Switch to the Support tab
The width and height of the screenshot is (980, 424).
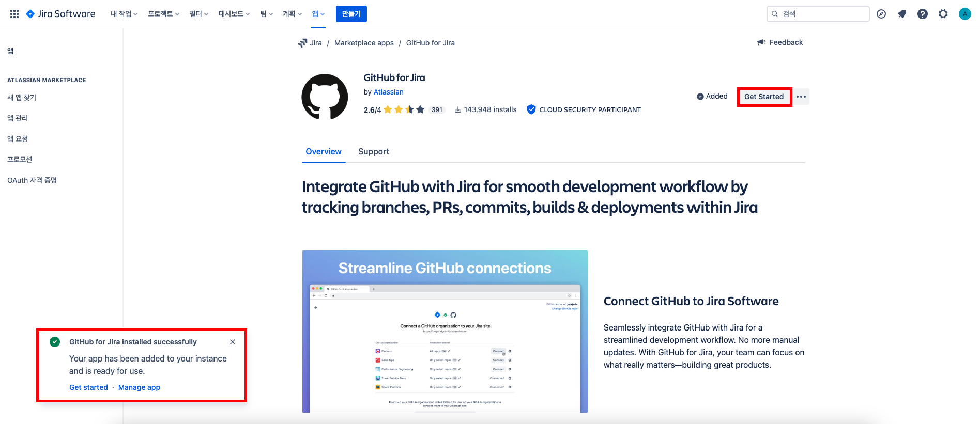374,151
